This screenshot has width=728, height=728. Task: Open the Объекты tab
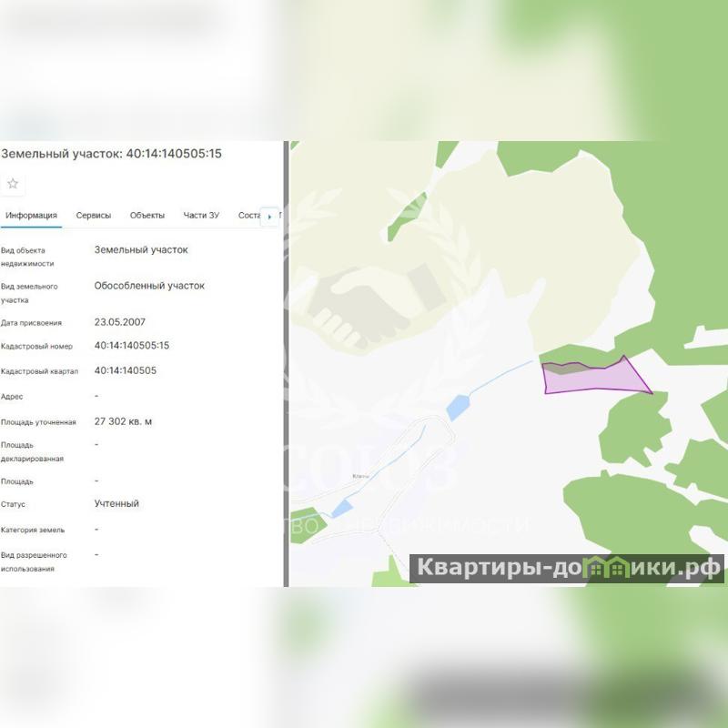click(147, 216)
